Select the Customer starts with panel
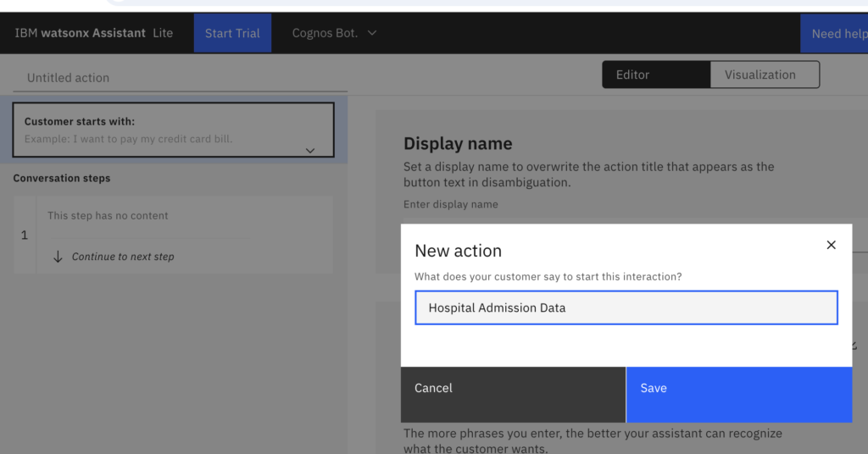868x454 pixels. click(x=173, y=130)
